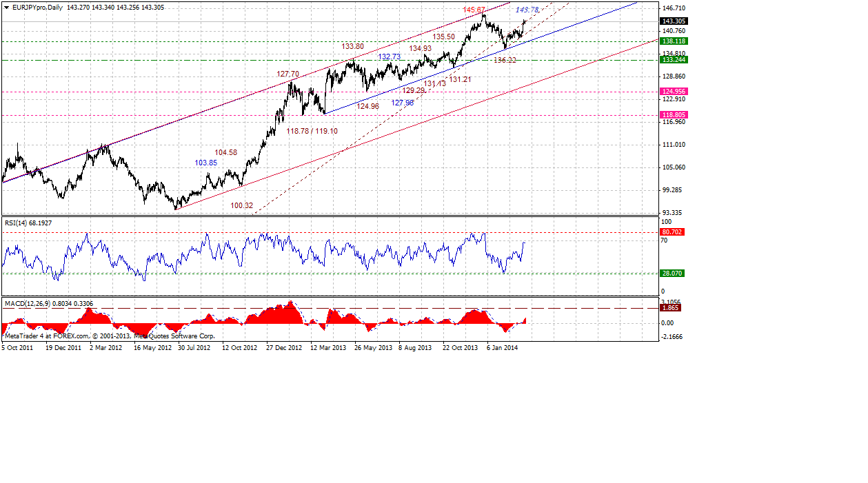
Task: Click the 27 Dec 2012 date label
Action: click(x=284, y=348)
